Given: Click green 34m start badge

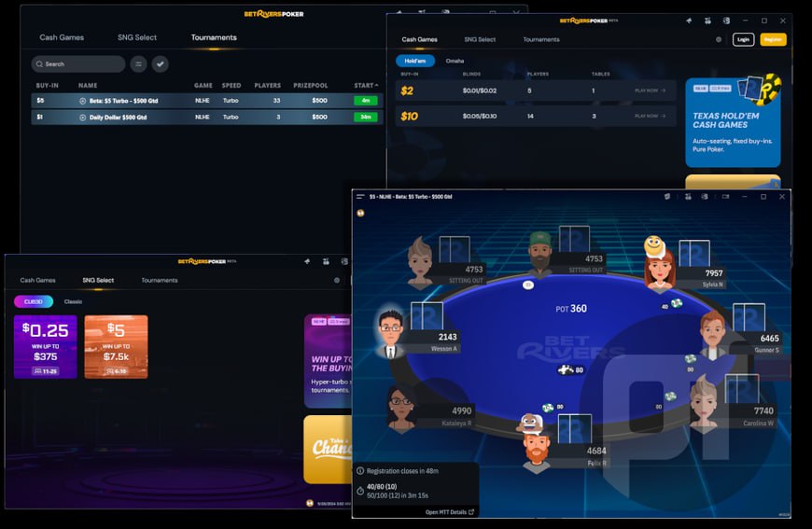Looking at the screenshot, I should click(366, 117).
